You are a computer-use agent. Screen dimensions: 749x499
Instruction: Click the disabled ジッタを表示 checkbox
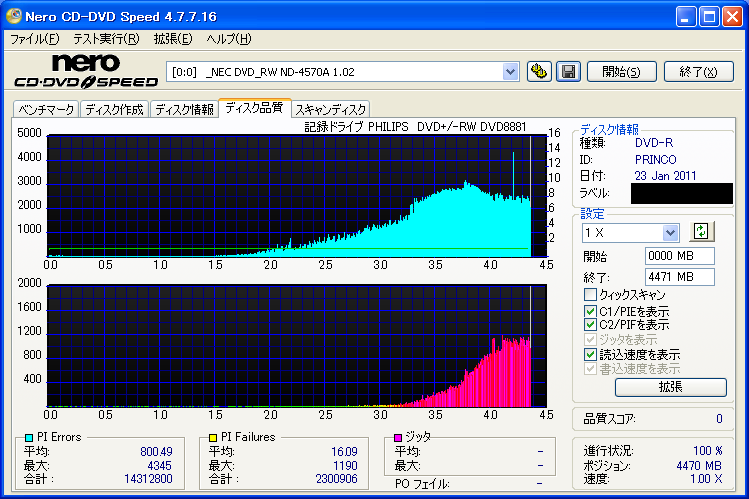(x=590, y=340)
